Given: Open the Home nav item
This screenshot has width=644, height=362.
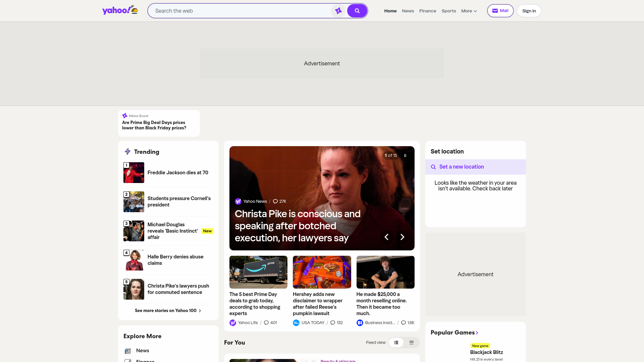Looking at the screenshot, I should click(390, 11).
